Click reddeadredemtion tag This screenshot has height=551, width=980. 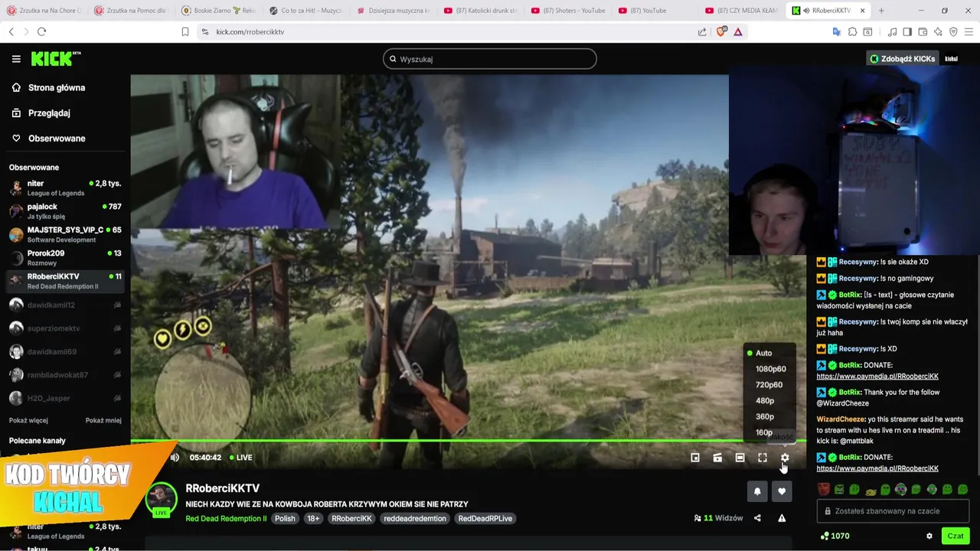(415, 518)
